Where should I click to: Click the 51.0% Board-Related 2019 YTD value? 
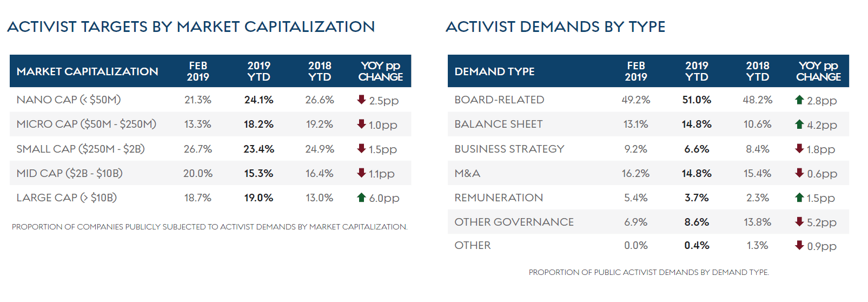(697, 100)
